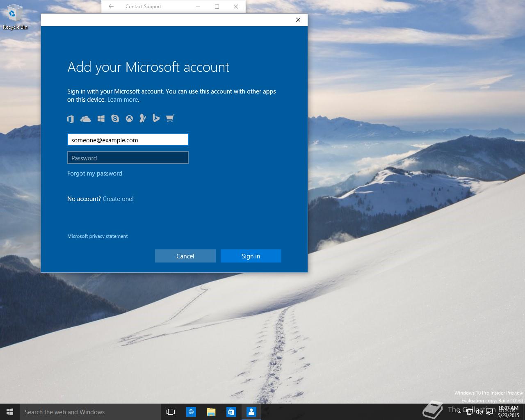Open the Store app on the taskbar

231,412
